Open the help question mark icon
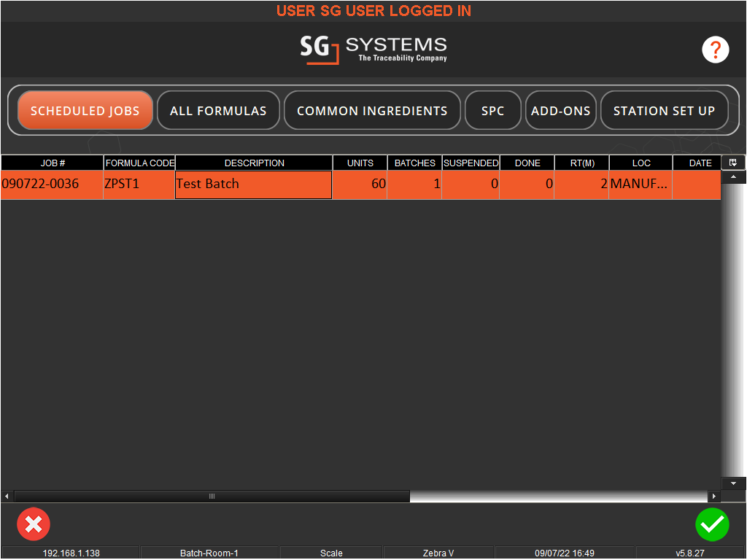The width and height of the screenshot is (747, 560). click(716, 50)
